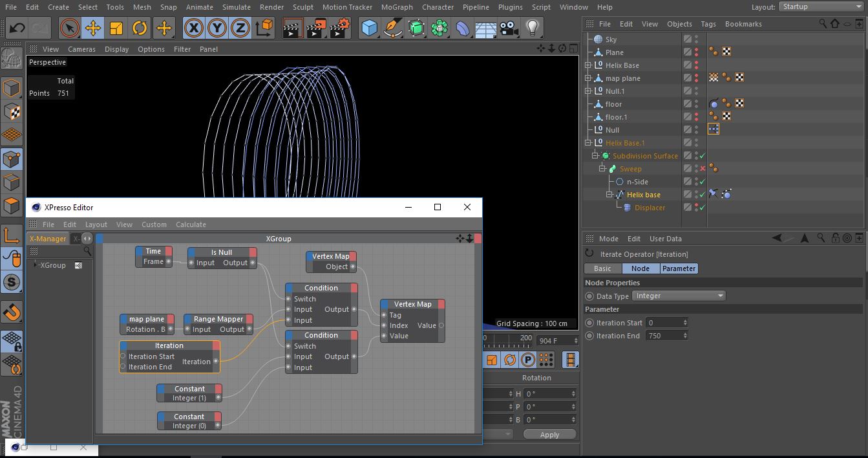This screenshot has height=458, width=868.
Task: Collapse the Helix Base.1 hierarchy
Action: [588, 143]
